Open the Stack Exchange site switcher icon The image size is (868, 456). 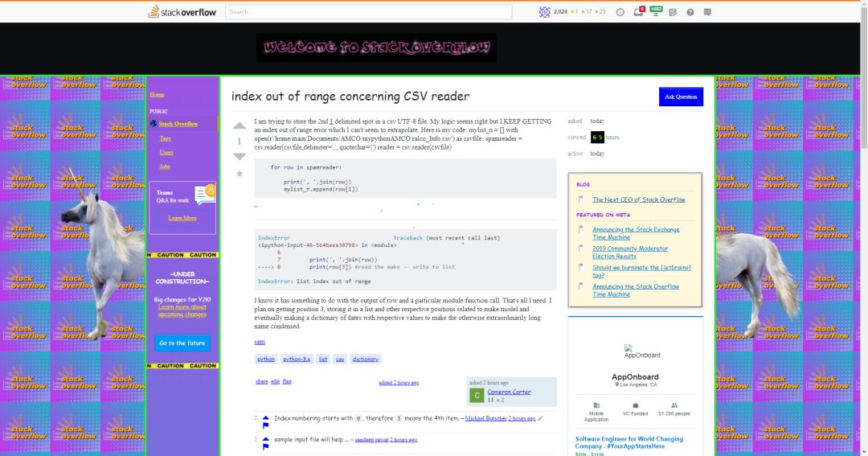pos(707,12)
